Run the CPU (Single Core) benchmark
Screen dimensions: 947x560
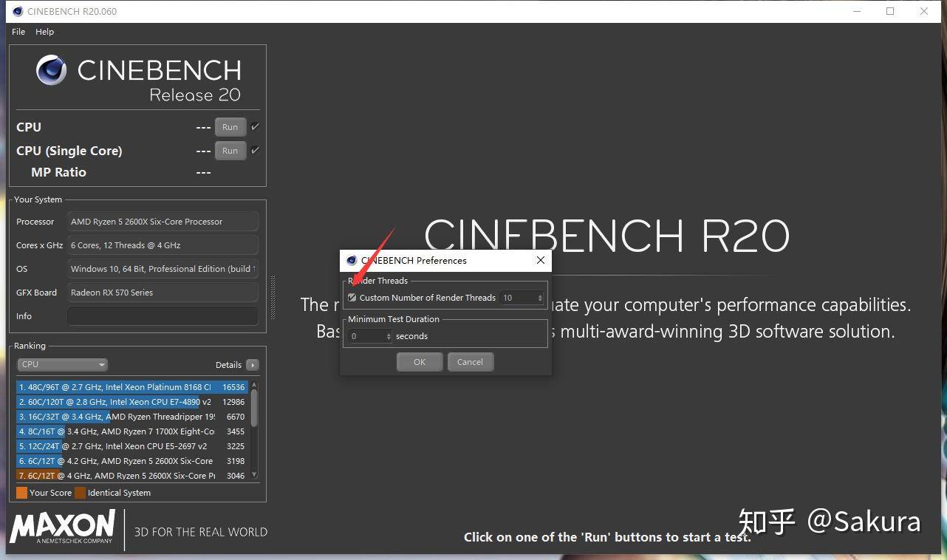point(230,151)
